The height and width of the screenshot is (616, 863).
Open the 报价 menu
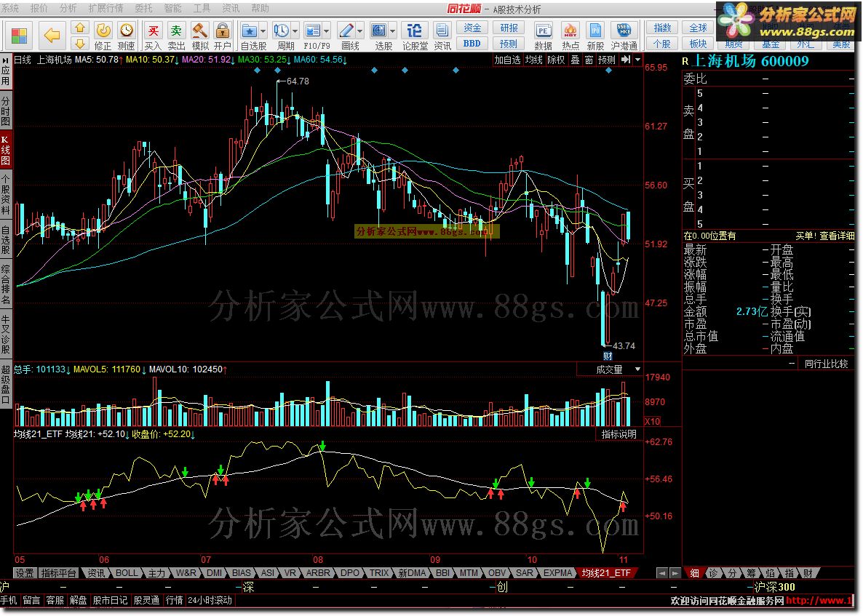[39, 8]
